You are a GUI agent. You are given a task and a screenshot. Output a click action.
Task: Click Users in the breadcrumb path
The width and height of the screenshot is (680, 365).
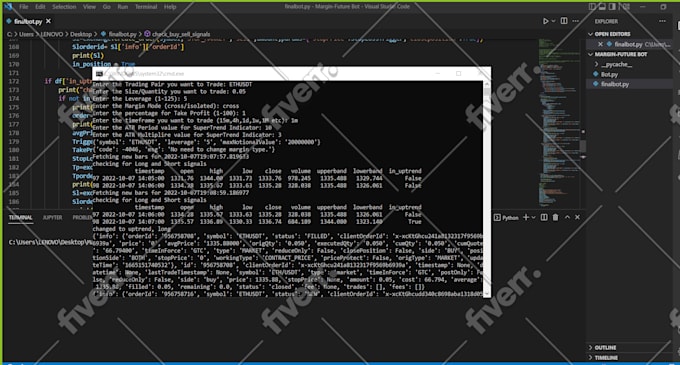point(26,34)
